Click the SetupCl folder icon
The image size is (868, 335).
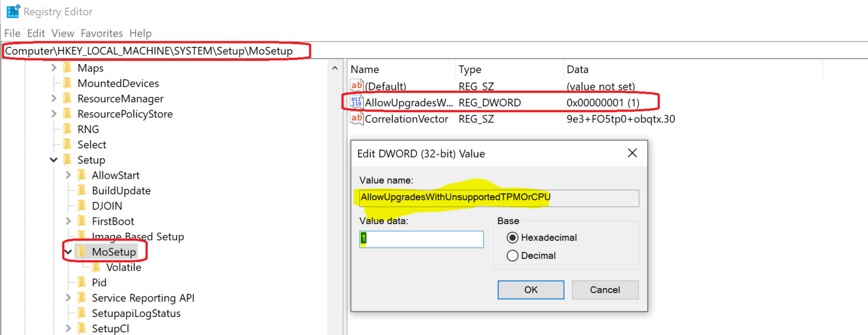tap(82, 328)
